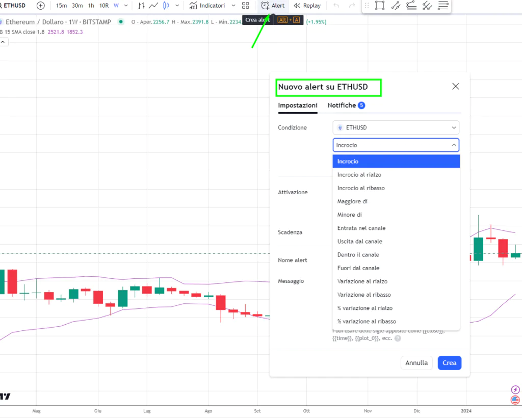522x420 pixels.
Task: Select Uscita dal canale option
Action: coord(396,241)
